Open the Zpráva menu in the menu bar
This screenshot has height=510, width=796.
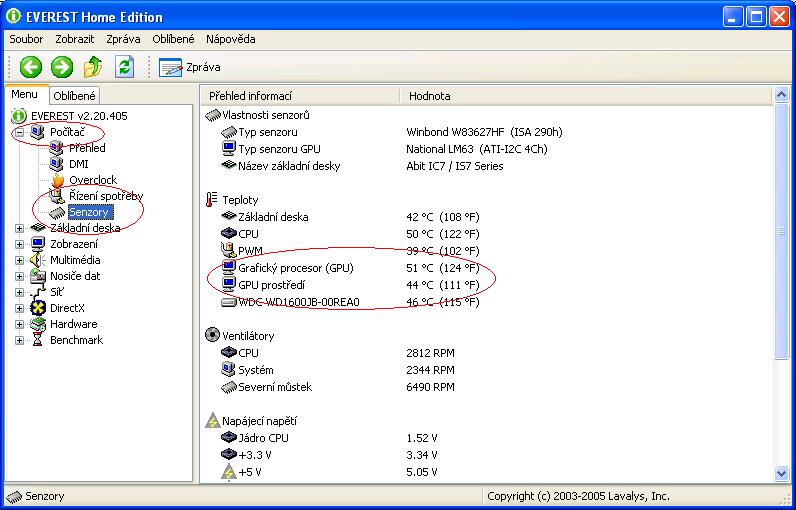pos(123,39)
